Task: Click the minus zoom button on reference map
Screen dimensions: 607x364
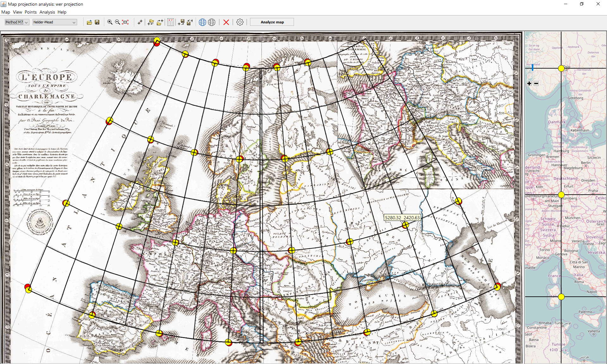Action: click(536, 83)
